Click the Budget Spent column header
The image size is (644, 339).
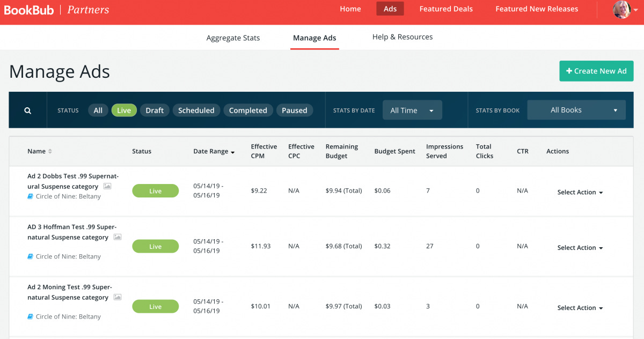(395, 151)
